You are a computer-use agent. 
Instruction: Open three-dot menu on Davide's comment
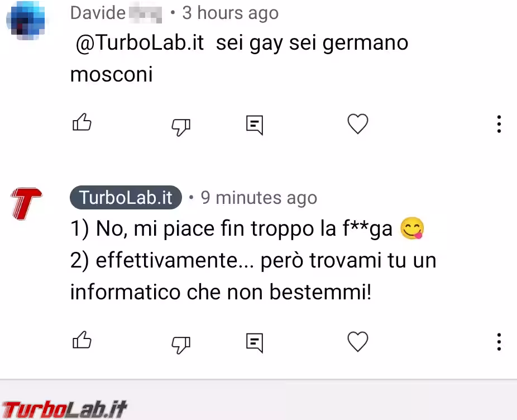click(499, 124)
